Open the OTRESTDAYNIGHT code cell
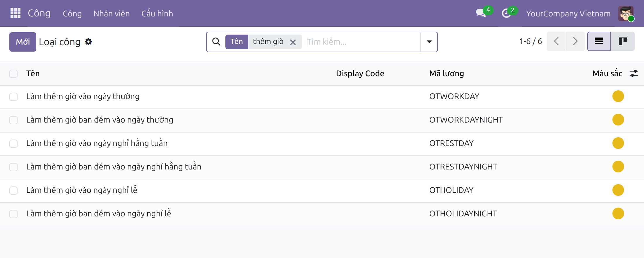Screen dimensions: 644x258 click(463, 167)
